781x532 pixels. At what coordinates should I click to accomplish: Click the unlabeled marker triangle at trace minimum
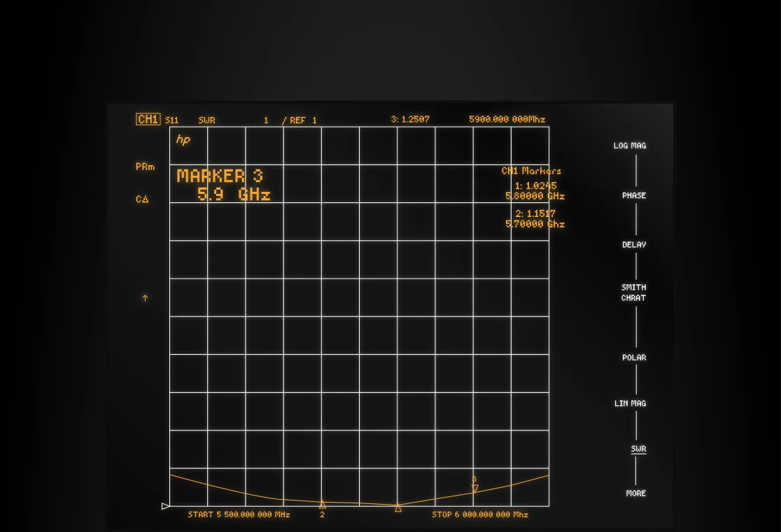click(398, 507)
